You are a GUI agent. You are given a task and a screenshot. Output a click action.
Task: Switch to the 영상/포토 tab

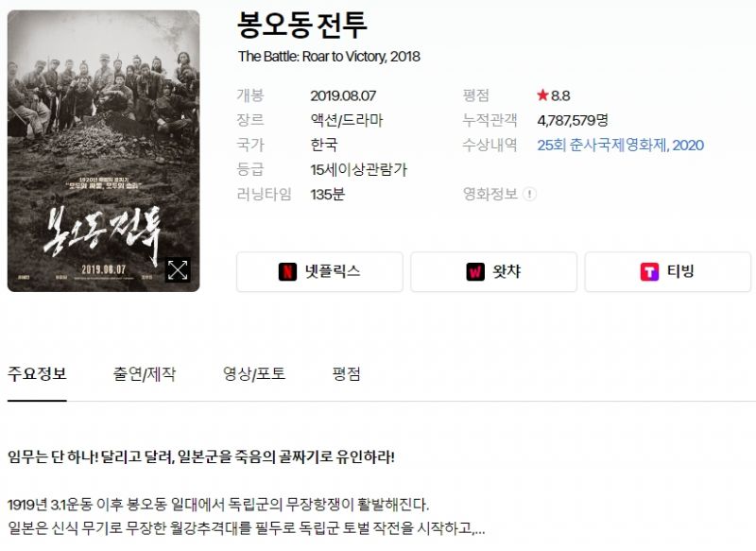click(x=254, y=374)
